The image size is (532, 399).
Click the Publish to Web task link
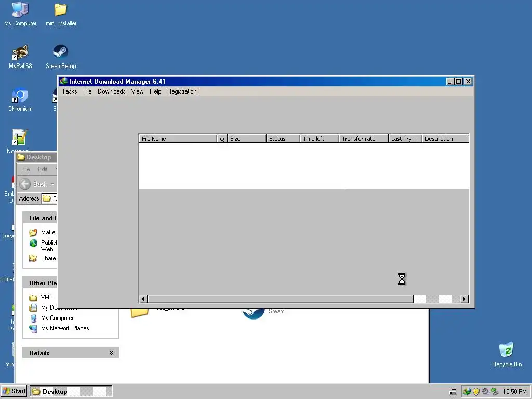[x=49, y=246]
